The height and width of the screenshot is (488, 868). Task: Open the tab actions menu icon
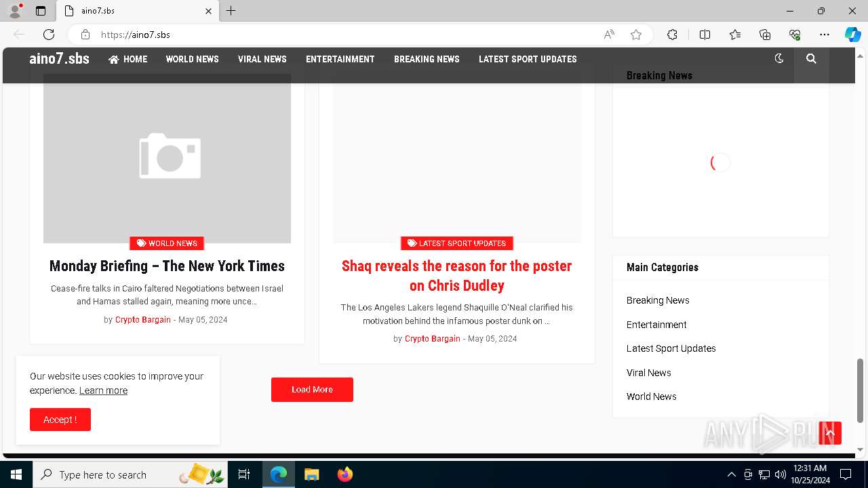point(41,11)
